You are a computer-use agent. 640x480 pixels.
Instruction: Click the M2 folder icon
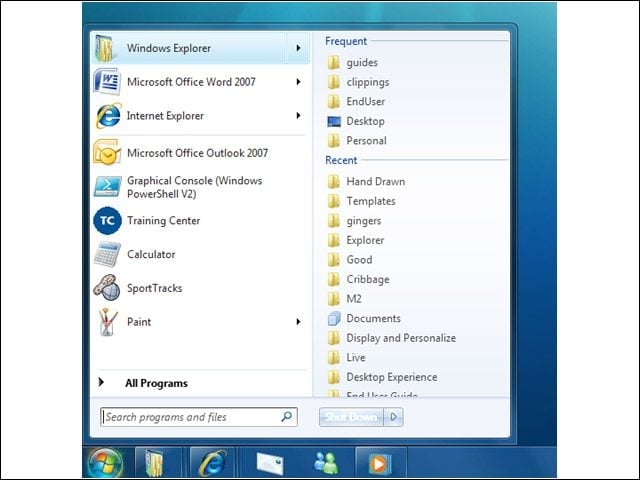[x=334, y=299]
